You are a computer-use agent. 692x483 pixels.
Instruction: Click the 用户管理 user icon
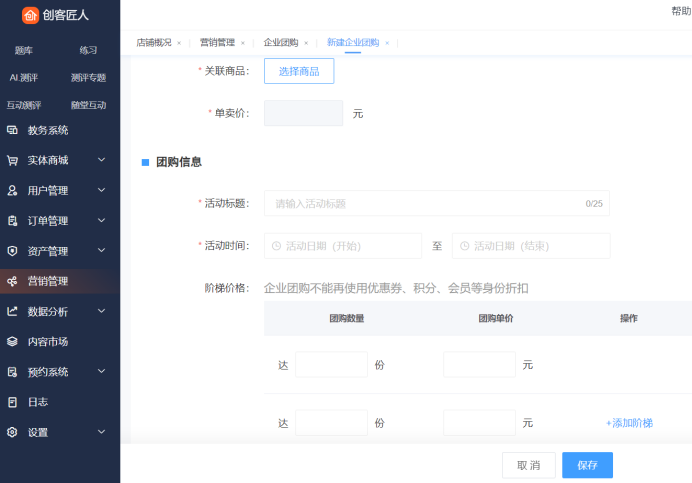(x=12, y=190)
